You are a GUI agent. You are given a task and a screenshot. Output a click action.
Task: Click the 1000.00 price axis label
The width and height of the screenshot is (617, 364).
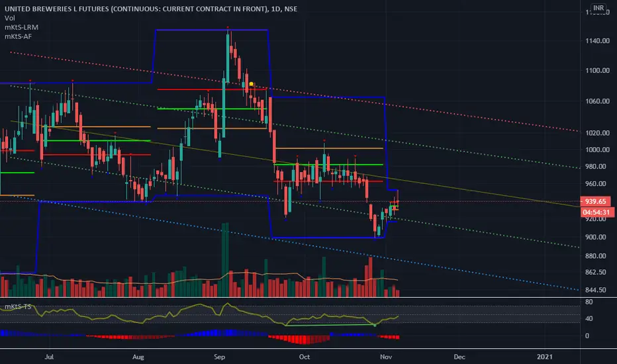click(x=597, y=150)
